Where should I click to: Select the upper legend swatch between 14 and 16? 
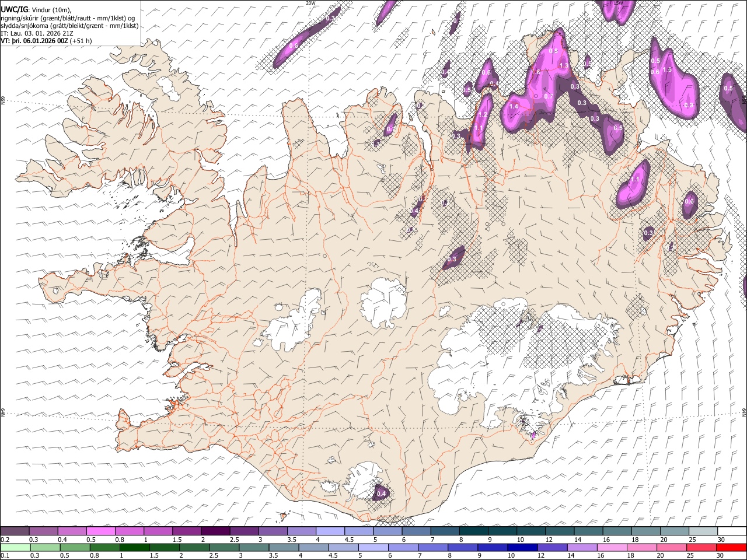tap(588, 531)
